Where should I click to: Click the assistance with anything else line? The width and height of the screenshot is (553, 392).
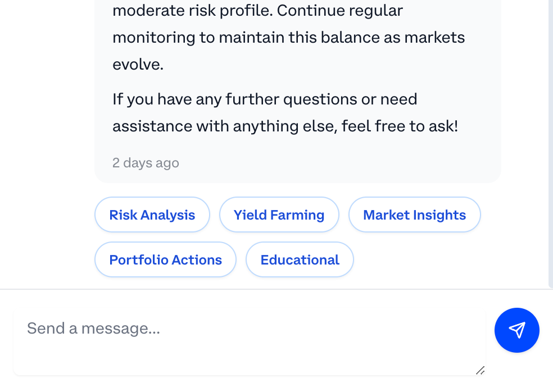[285, 126]
